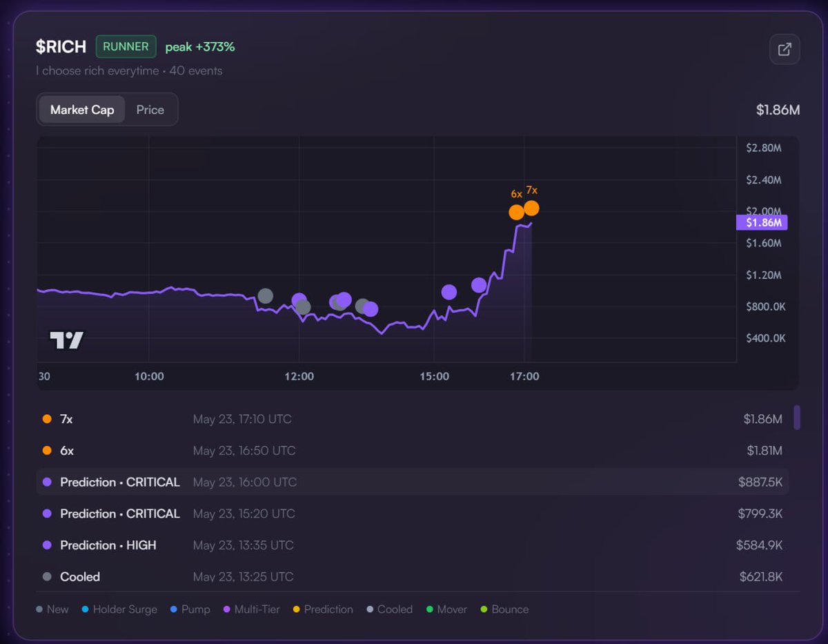The height and width of the screenshot is (644, 828).
Task: Select Prediction CRITICAL 16:00 UTC row
Action: pyautogui.click(x=413, y=482)
